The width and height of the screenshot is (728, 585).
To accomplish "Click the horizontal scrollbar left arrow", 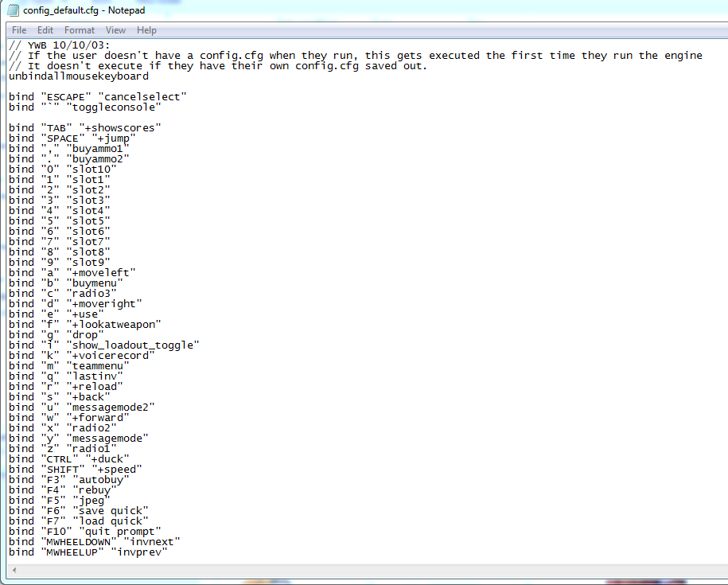I will pyautogui.click(x=14, y=570).
